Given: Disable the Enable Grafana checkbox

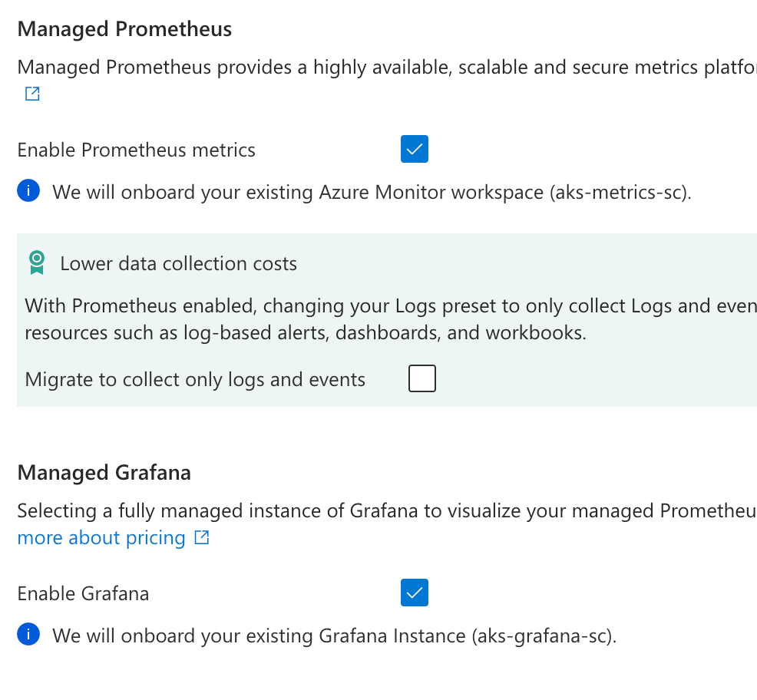Looking at the screenshot, I should click(x=414, y=593).
